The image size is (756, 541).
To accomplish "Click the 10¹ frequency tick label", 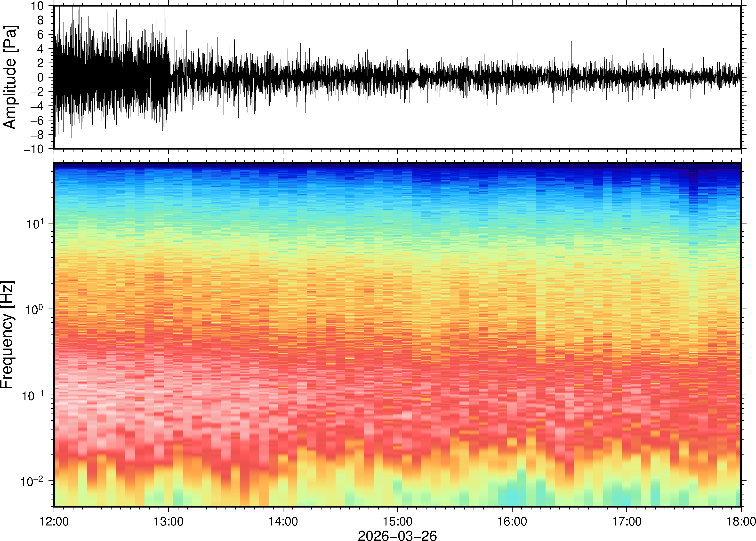I will (x=35, y=223).
